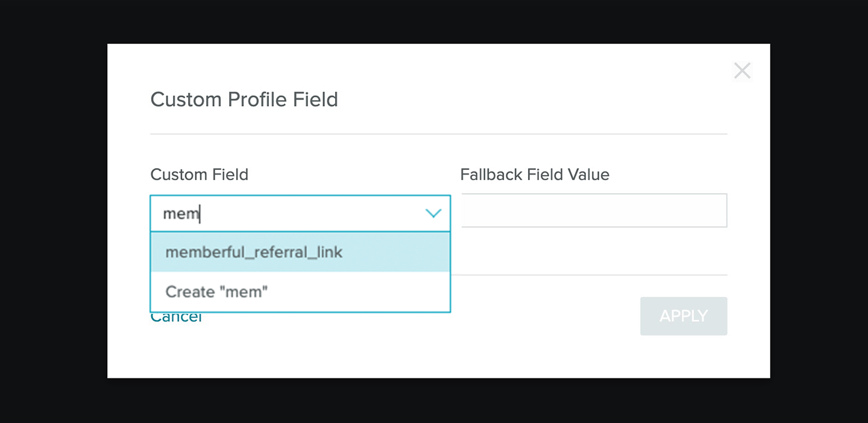Click the Custom Field dropdown chevron
The width and height of the screenshot is (868, 423).
pyautogui.click(x=433, y=213)
